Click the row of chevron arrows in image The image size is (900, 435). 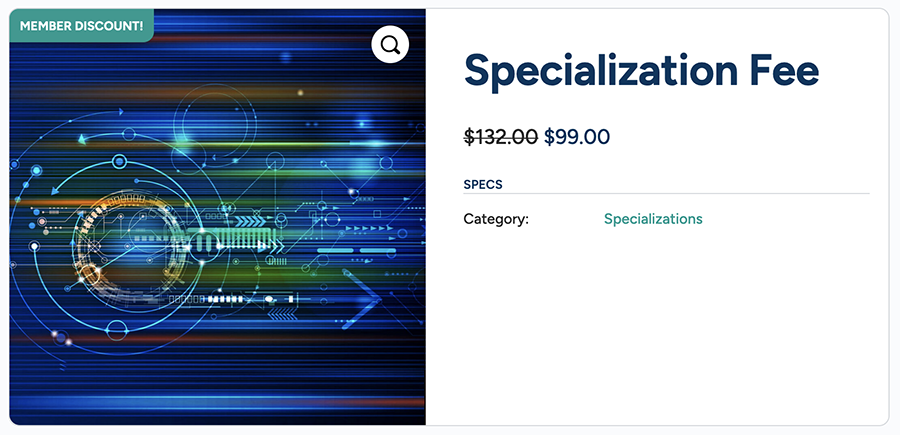pyautogui.click(x=247, y=221)
